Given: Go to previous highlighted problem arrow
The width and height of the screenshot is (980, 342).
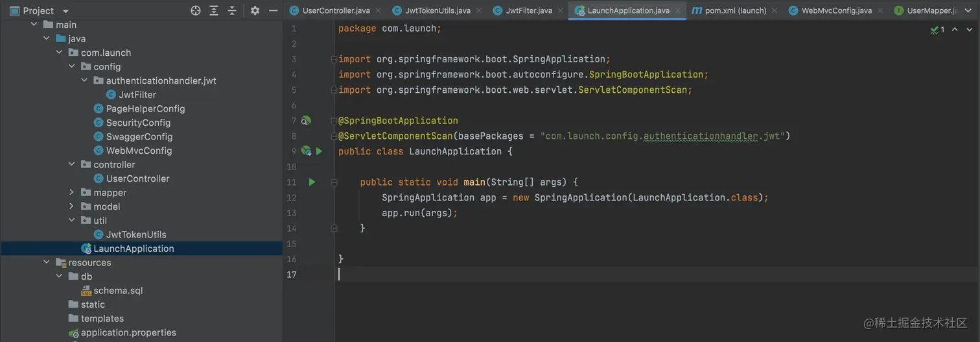Looking at the screenshot, I should point(955,29).
